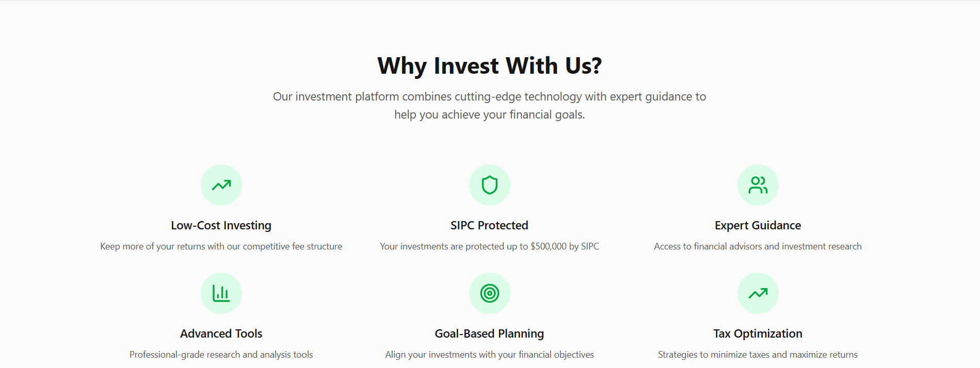Click the minimize taxes strategies description

point(758,355)
